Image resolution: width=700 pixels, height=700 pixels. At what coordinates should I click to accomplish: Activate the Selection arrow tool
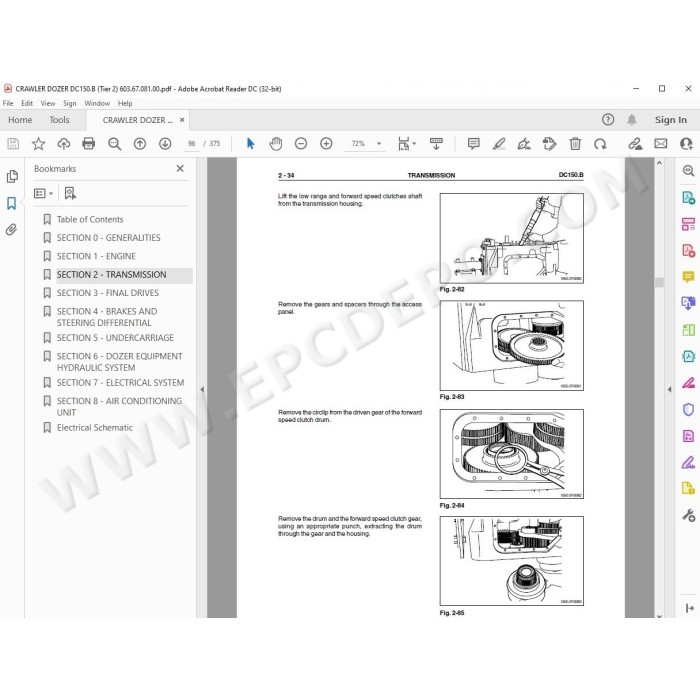pos(250,144)
